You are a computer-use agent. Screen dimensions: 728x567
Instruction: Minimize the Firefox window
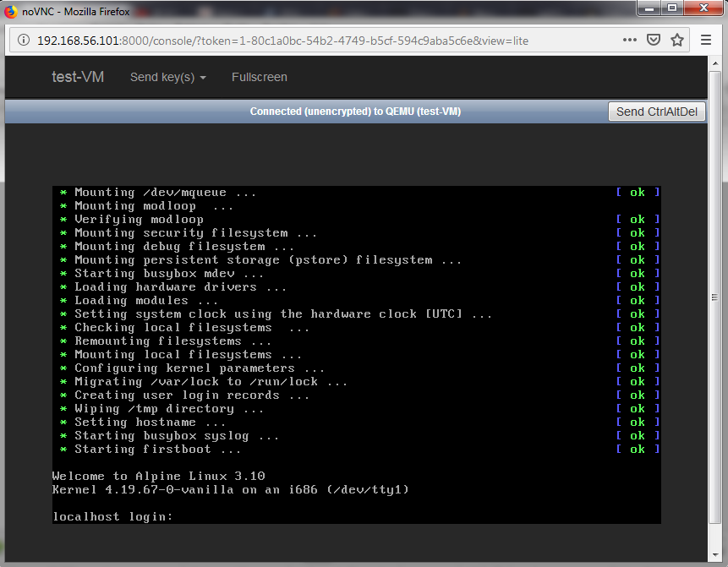(650, 9)
